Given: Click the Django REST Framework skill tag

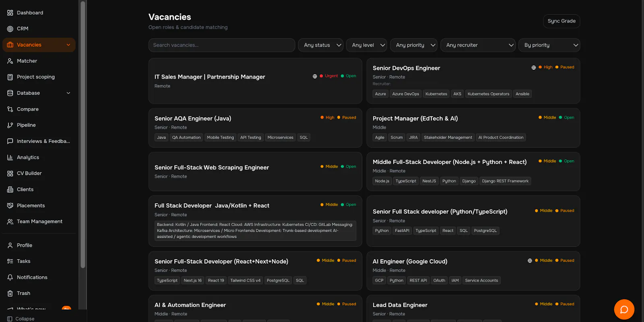Looking at the screenshot, I should click(x=505, y=181).
